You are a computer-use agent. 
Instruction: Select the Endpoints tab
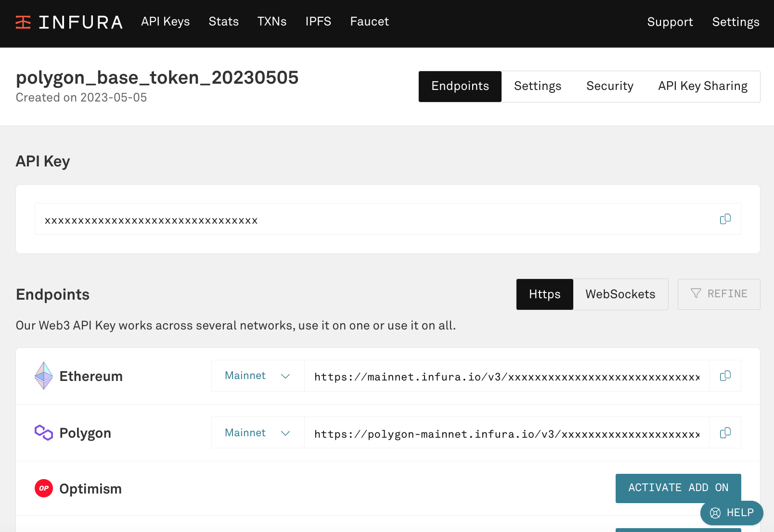tap(460, 87)
